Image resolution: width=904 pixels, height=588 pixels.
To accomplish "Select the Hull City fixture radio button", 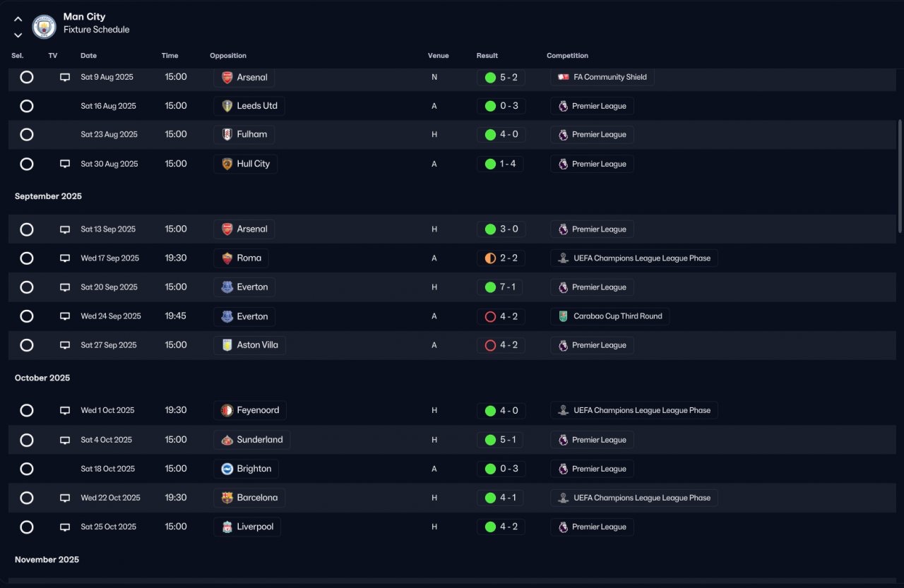I will click(x=27, y=164).
